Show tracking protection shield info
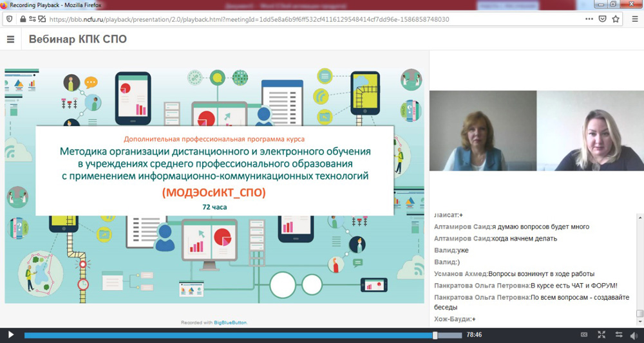This screenshot has width=644, height=343. click(10, 19)
